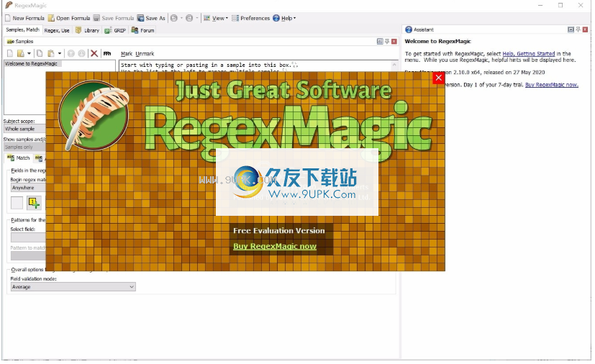The width and height of the screenshot is (595, 364).
Task: Open Preferences
Action: pos(250,18)
